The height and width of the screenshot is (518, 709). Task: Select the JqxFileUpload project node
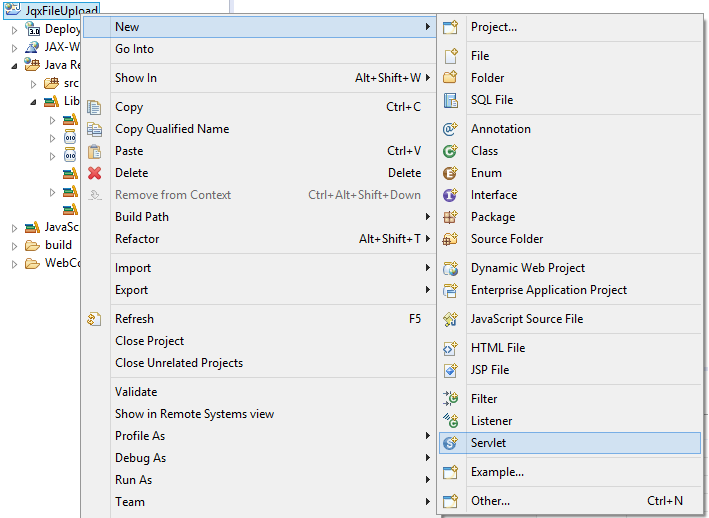tap(61, 10)
